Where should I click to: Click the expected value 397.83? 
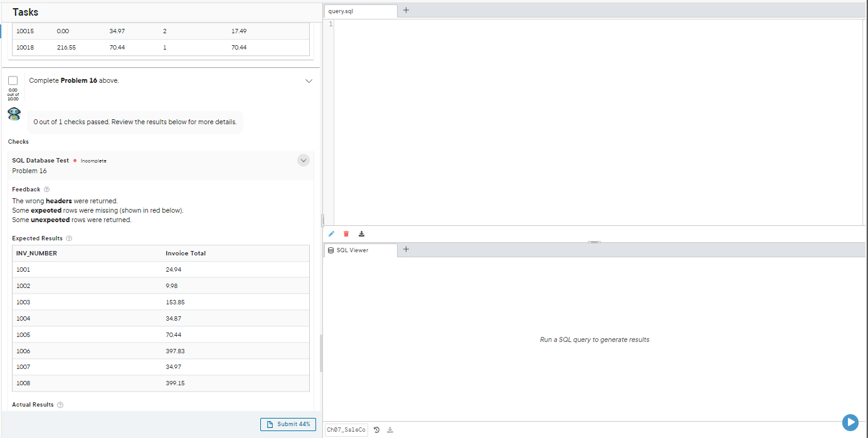pos(175,351)
